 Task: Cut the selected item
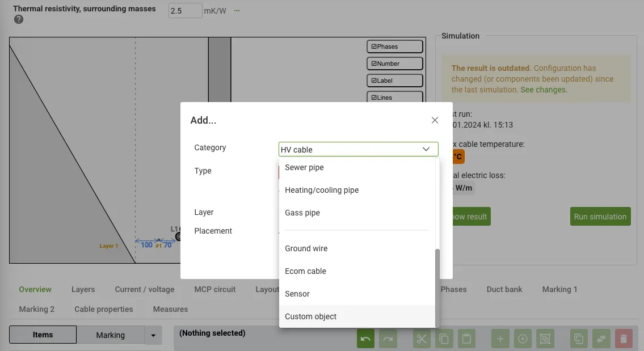tap(422, 338)
